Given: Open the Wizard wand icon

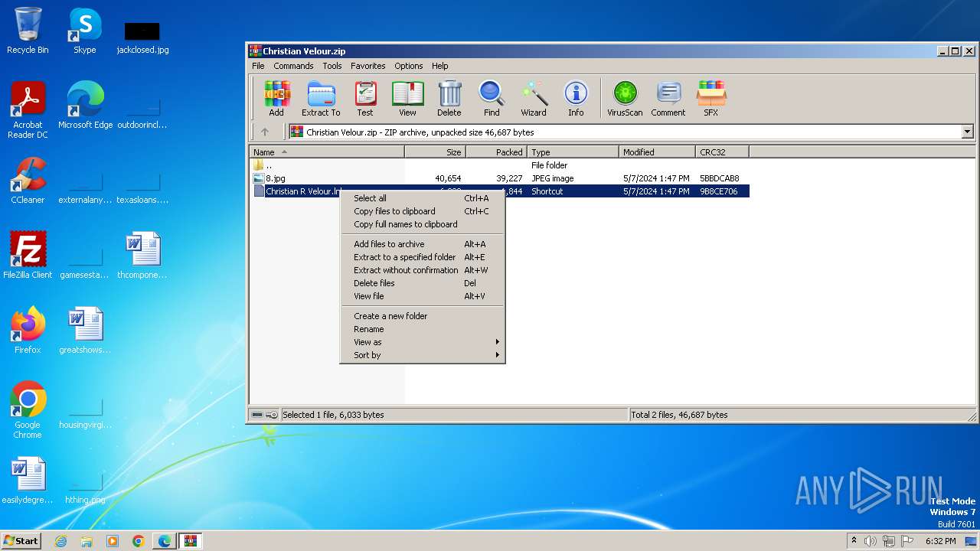Looking at the screenshot, I should pos(534,99).
